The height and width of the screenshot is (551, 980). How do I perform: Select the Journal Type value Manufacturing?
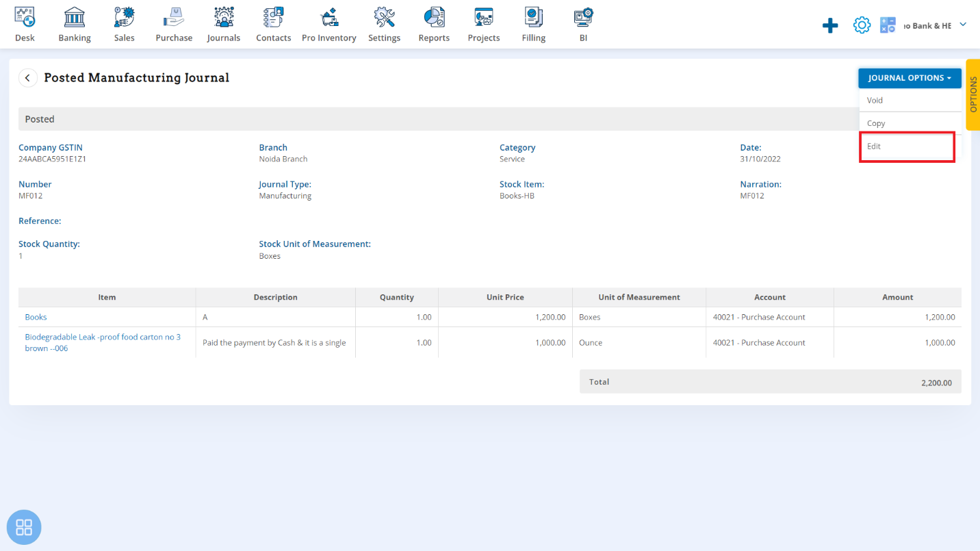[x=285, y=196]
